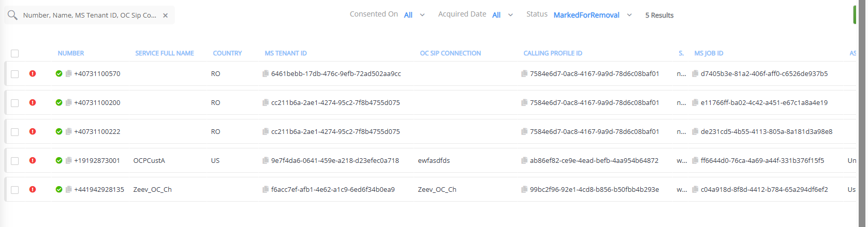Tick checkbox for row +19192873001
The height and width of the screenshot is (227, 868).
click(x=15, y=161)
